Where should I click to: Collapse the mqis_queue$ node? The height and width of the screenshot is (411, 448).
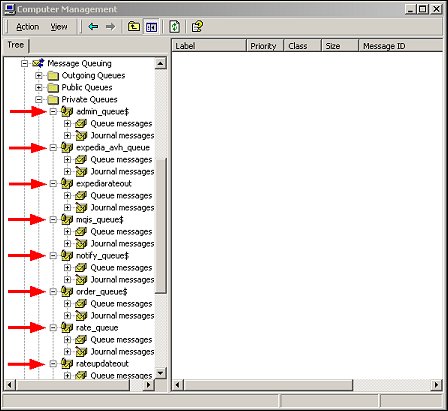pos(53,219)
